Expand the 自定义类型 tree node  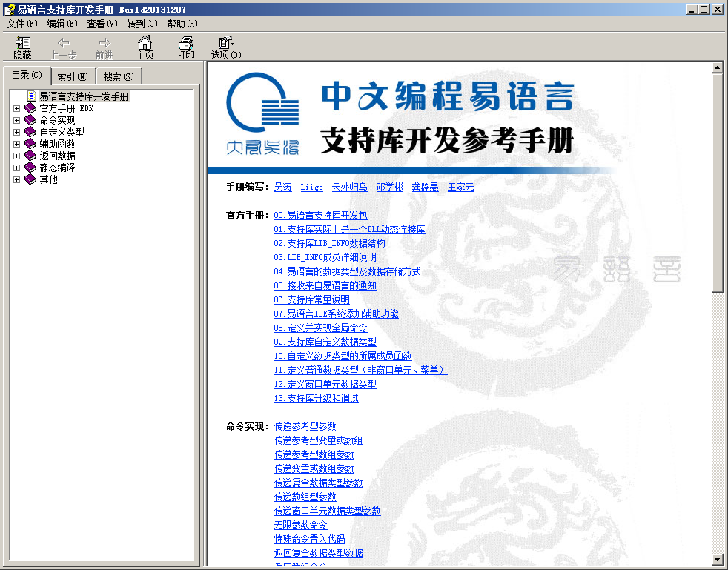coord(17,132)
